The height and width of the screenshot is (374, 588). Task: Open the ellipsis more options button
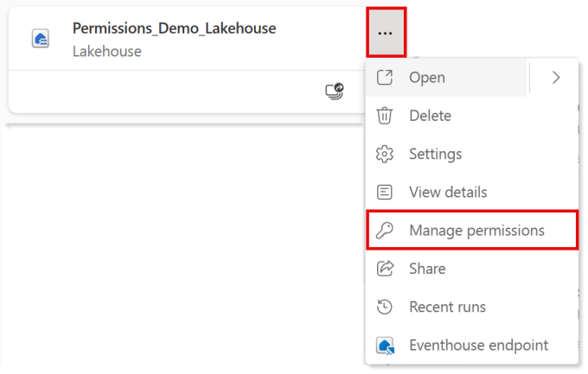[386, 33]
